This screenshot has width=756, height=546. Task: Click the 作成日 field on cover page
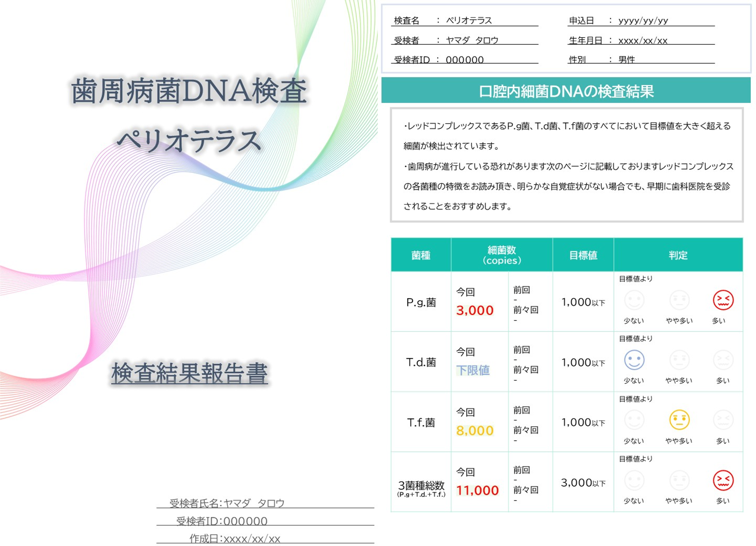(235, 538)
